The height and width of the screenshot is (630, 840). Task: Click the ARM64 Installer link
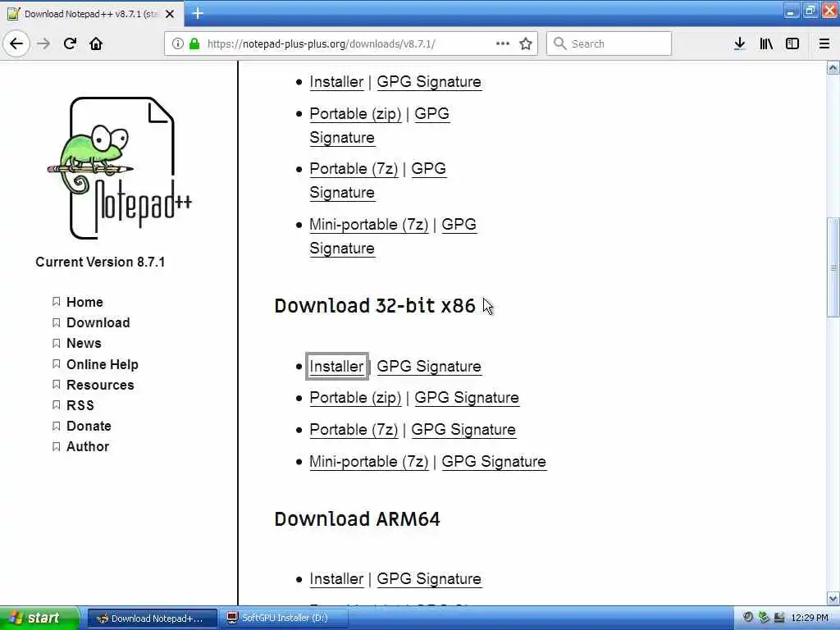click(x=336, y=579)
